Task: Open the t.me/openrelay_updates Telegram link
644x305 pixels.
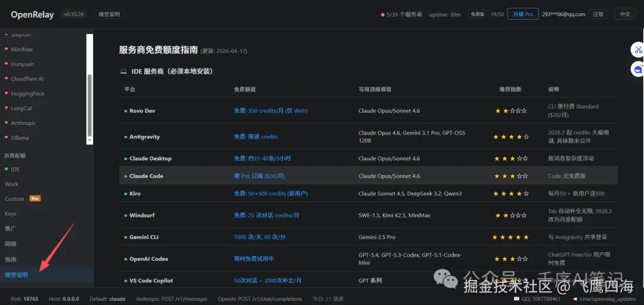Action: point(603,299)
